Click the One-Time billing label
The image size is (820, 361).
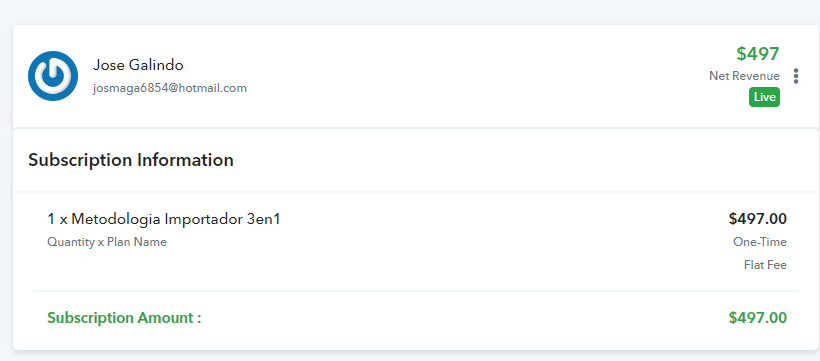point(760,242)
